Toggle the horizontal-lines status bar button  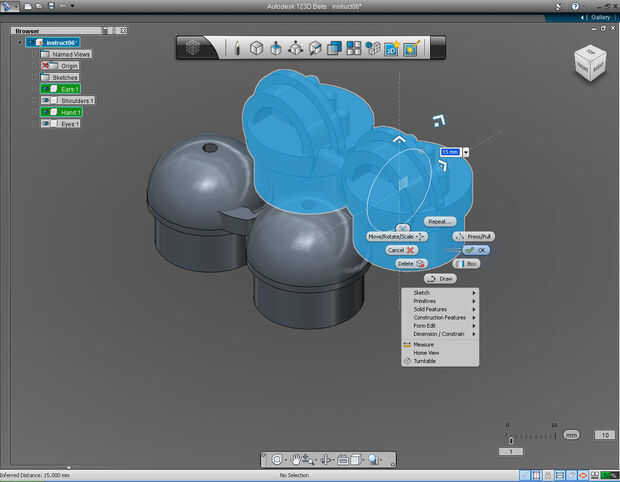[x=560, y=475]
